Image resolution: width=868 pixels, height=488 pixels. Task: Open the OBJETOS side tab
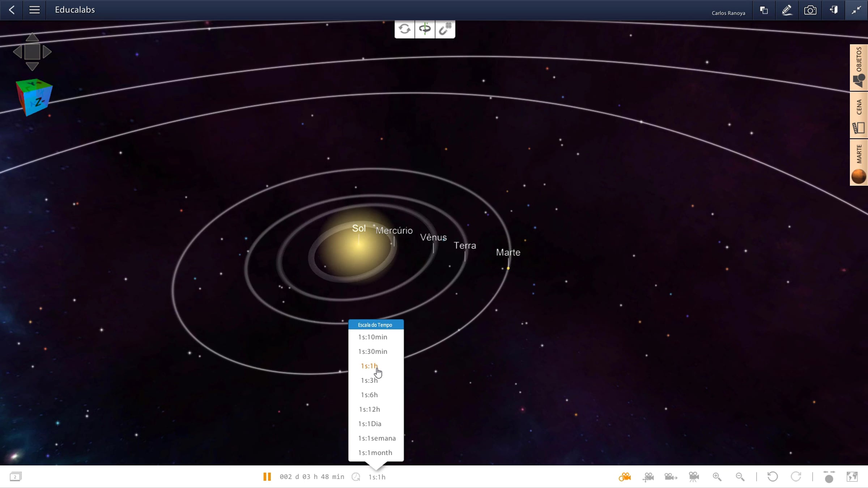click(x=859, y=67)
